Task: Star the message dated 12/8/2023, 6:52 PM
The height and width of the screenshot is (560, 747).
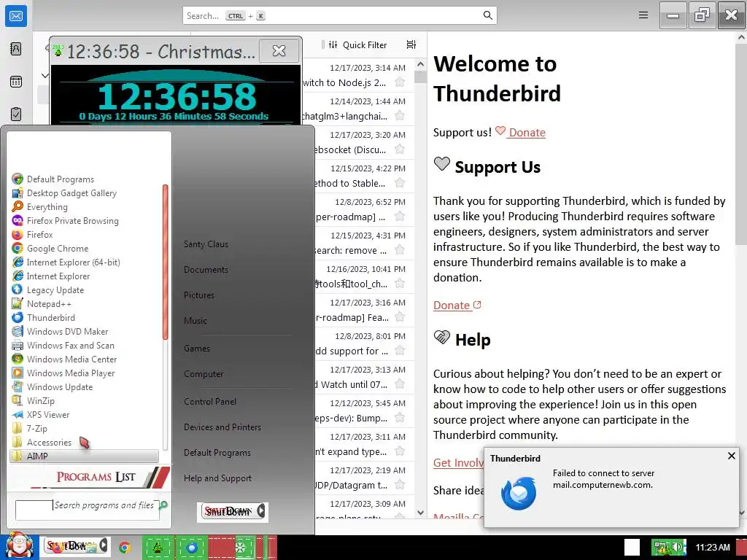Action: [400, 216]
